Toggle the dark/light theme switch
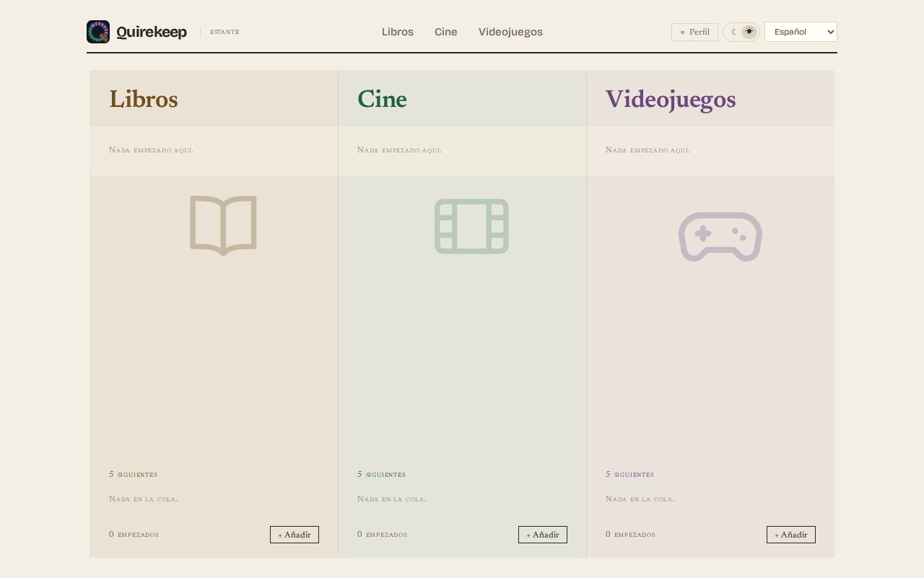 click(x=741, y=32)
